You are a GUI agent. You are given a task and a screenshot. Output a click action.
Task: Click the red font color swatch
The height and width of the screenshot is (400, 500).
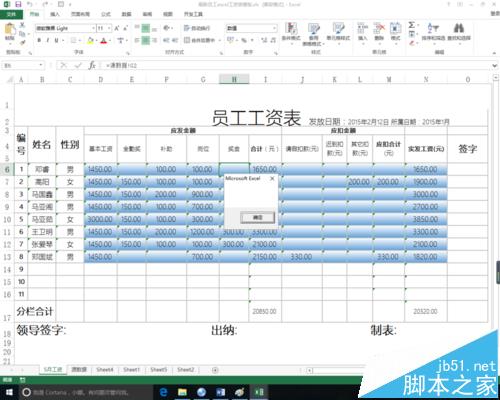103,40
